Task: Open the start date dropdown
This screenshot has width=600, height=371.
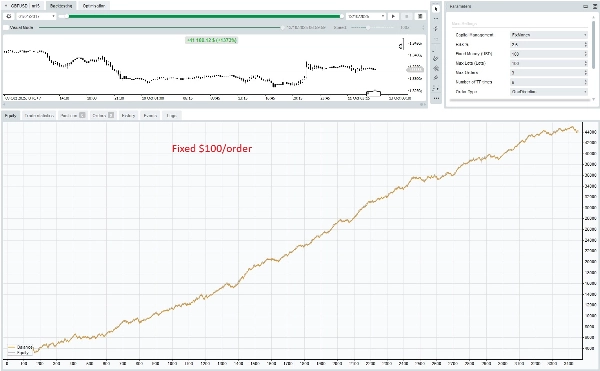Action: point(36,16)
